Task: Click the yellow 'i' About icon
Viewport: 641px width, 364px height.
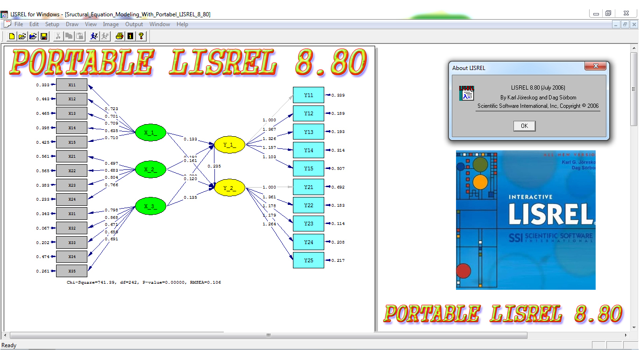Action: tap(130, 36)
